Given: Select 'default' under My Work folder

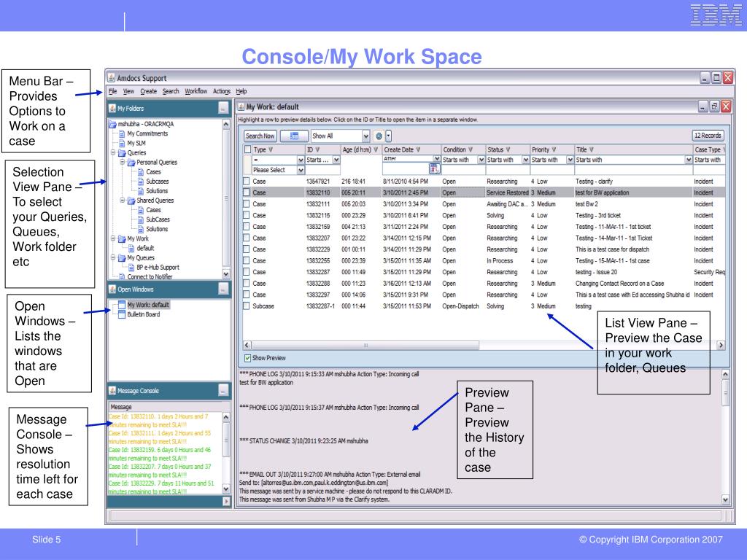Looking at the screenshot, I should (x=145, y=248).
